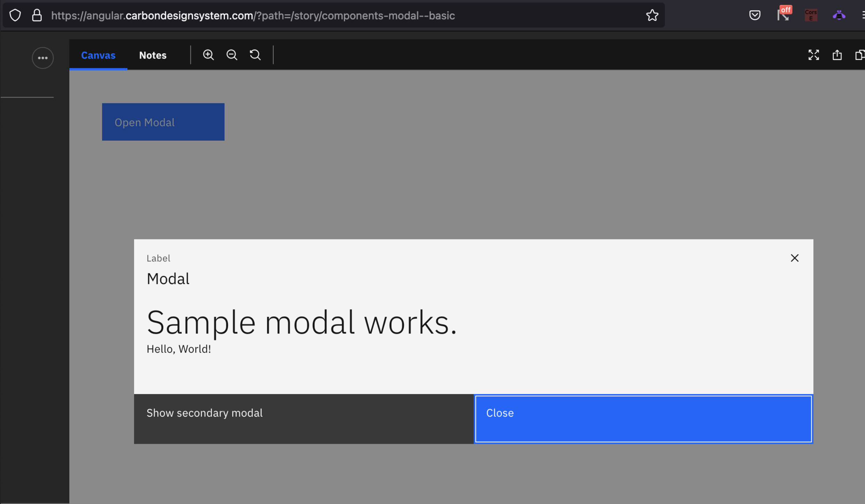Screen dimensions: 865x504
Task: Click the padlock site info icon
Action: [37, 15]
